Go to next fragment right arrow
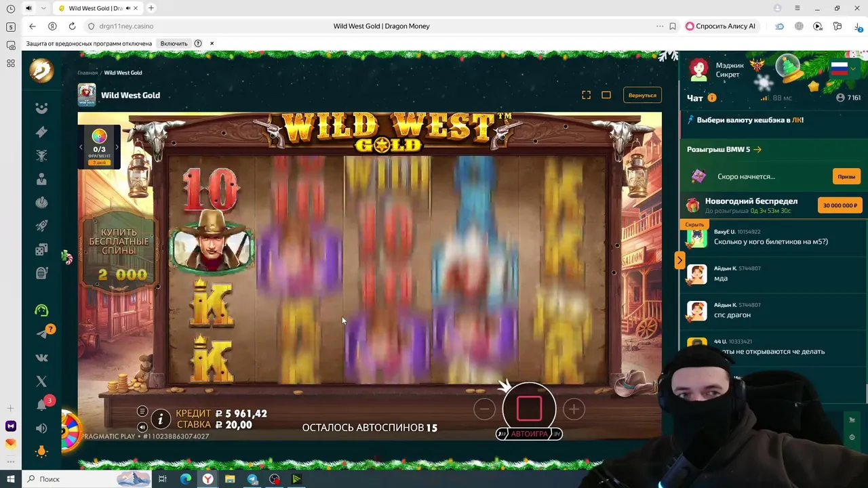Screen dimensions: 868x488 pos(117,147)
